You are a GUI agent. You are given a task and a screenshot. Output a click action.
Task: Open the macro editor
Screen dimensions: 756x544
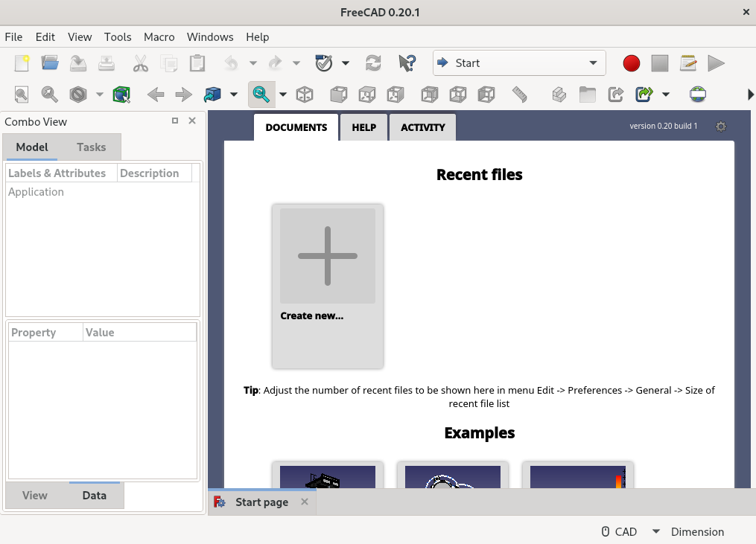tap(687, 63)
